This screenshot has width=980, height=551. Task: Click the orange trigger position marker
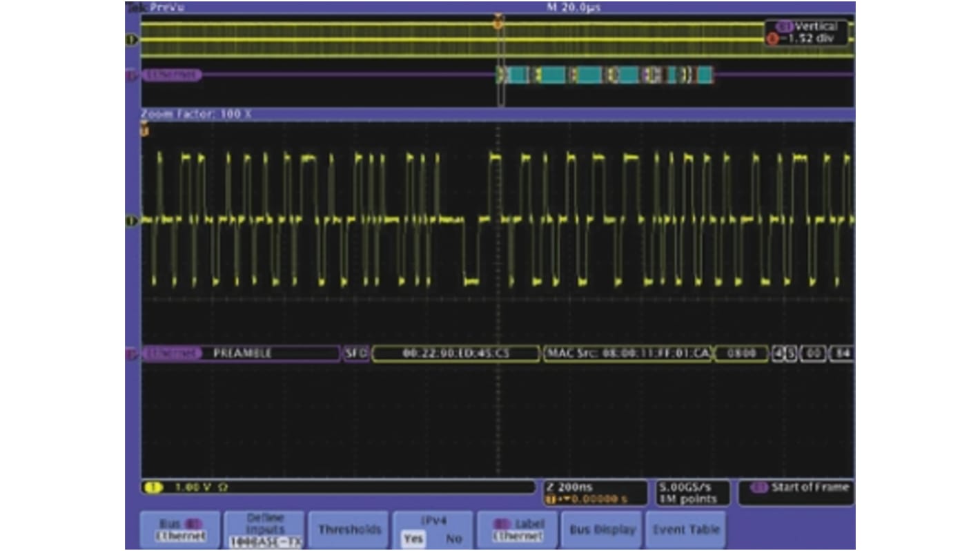point(497,22)
